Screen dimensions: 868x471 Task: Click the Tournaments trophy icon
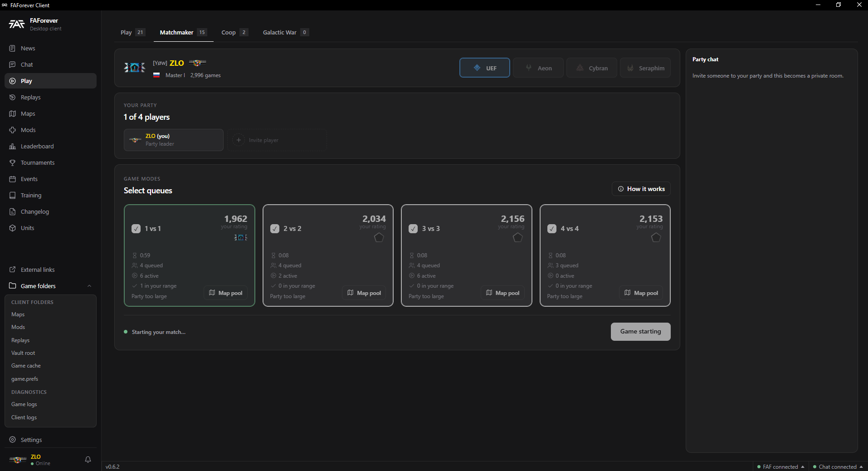point(13,162)
